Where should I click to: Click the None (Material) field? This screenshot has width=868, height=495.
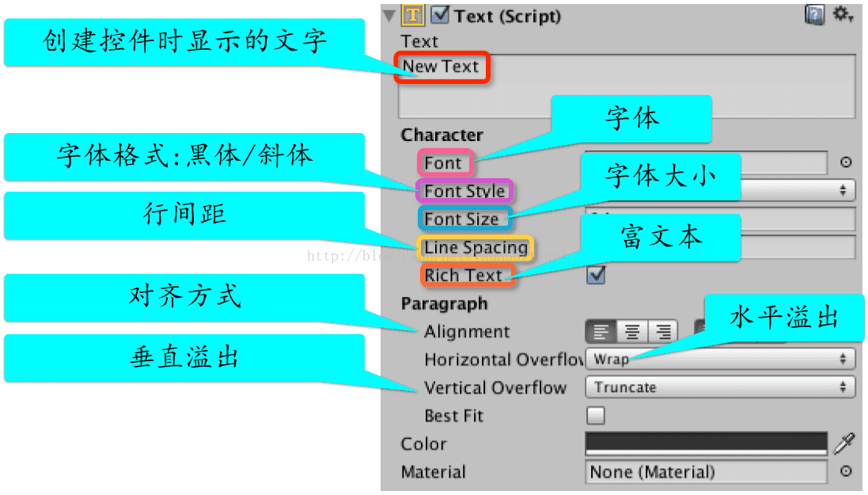click(x=707, y=472)
